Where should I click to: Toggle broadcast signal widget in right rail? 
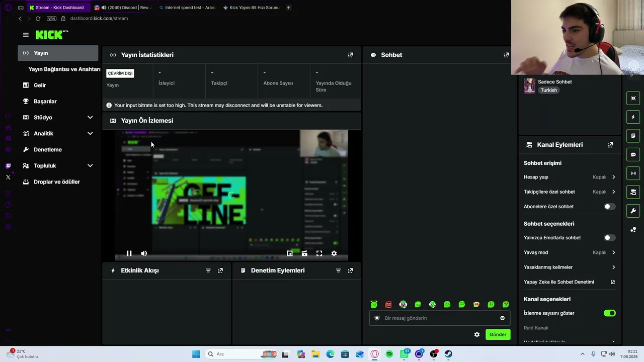point(633,173)
